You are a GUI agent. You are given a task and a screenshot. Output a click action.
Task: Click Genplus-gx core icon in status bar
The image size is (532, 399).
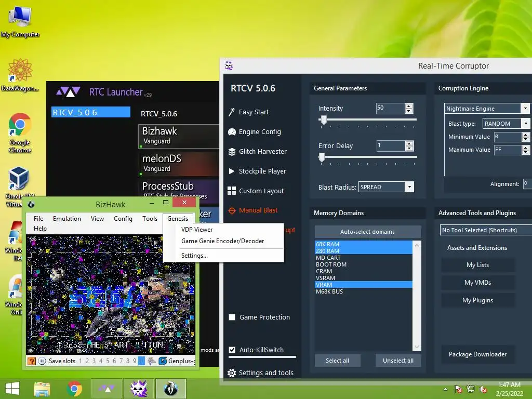(x=163, y=361)
